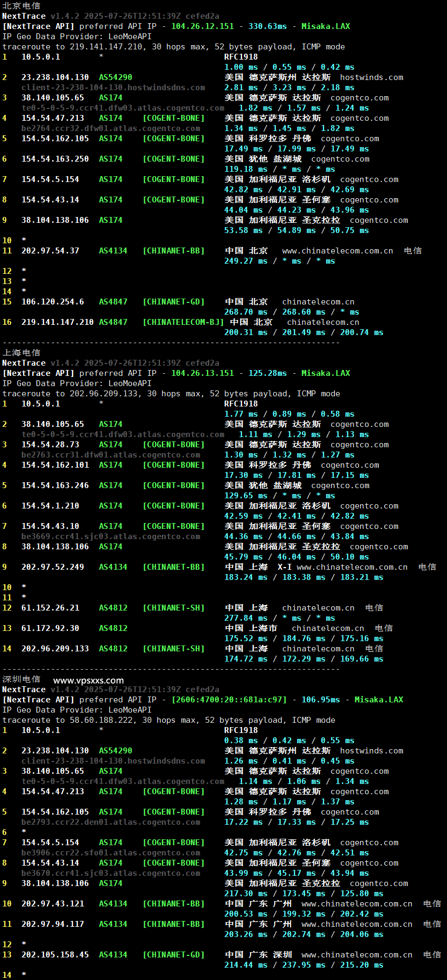Click hop IP 106.120.254.6
The image size is (447, 980).
pos(53,302)
